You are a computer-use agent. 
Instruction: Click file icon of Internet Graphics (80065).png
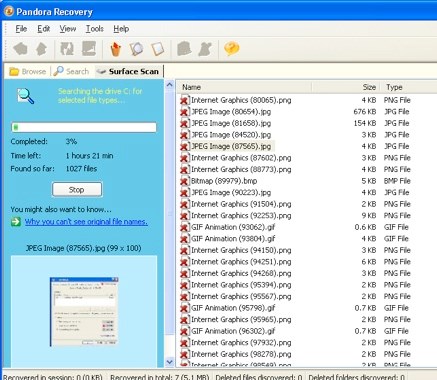coord(184,100)
